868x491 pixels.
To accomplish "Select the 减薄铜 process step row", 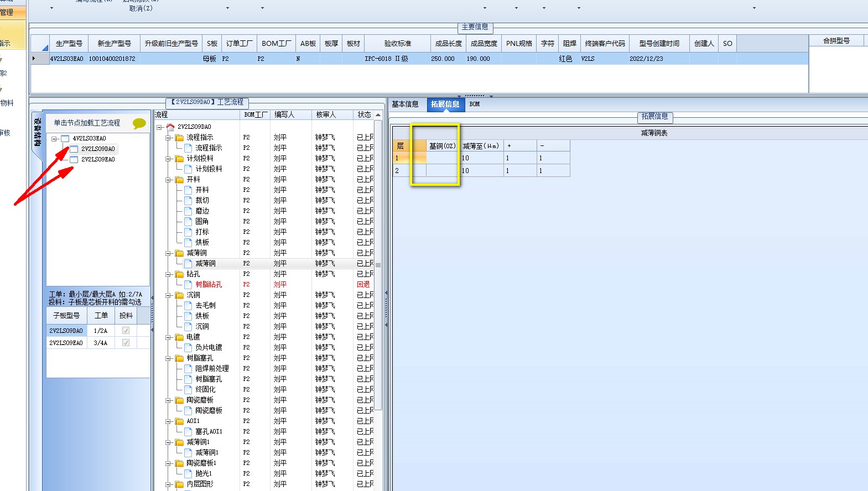I will (x=205, y=263).
